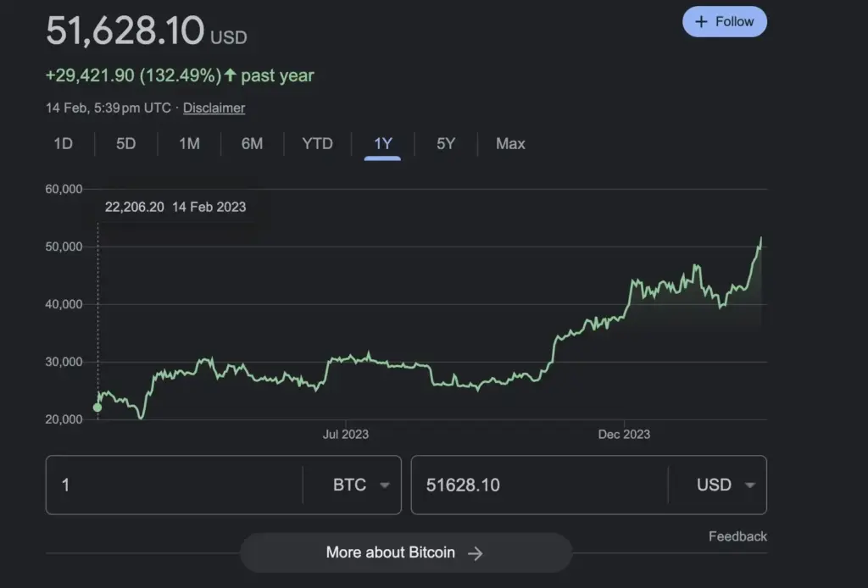Click the arrow icon inside More about Bitcoin
The height and width of the screenshot is (588, 868).
(476, 552)
